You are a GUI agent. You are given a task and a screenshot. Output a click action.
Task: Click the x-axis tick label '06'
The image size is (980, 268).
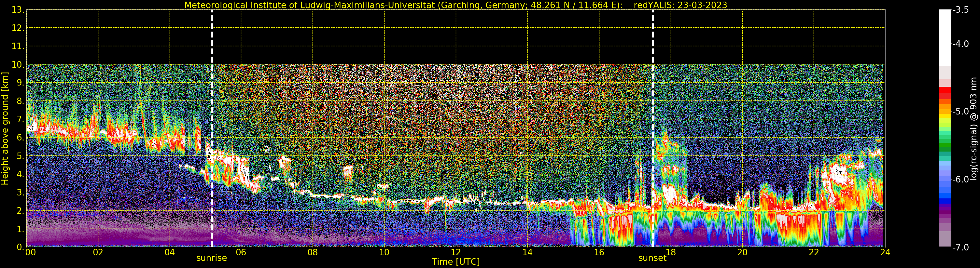[x=241, y=252]
